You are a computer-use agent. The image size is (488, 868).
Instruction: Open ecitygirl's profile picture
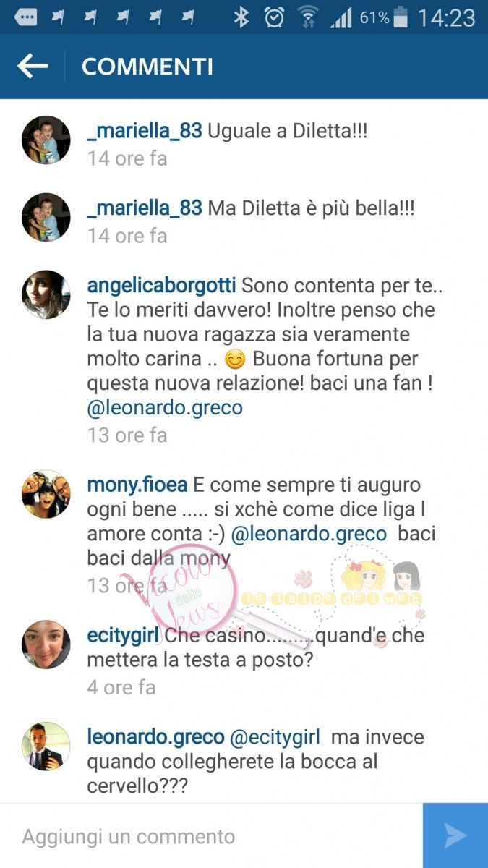[46, 644]
